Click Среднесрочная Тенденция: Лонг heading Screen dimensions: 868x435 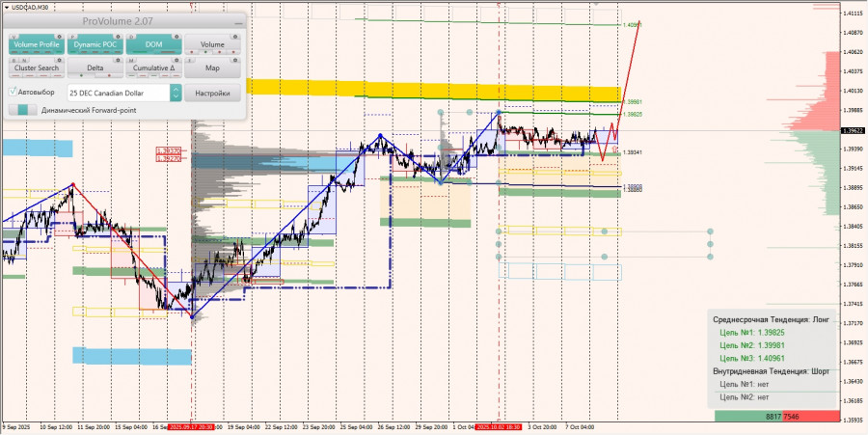[x=772, y=319]
